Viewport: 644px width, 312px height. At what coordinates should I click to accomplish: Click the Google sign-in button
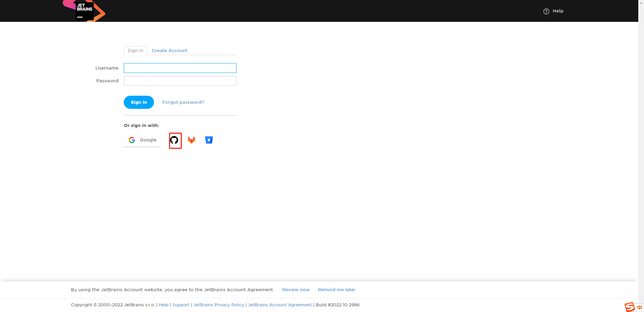pos(142,140)
